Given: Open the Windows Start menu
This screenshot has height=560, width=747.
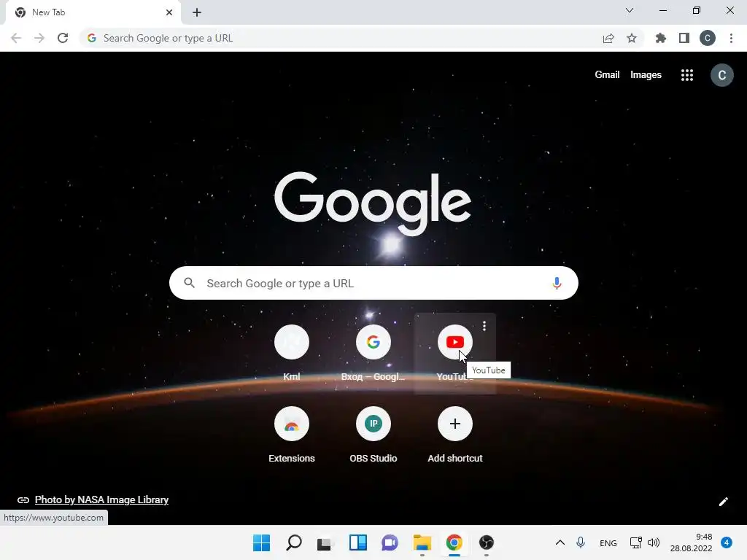Looking at the screenshot, I should pos(261,542).
